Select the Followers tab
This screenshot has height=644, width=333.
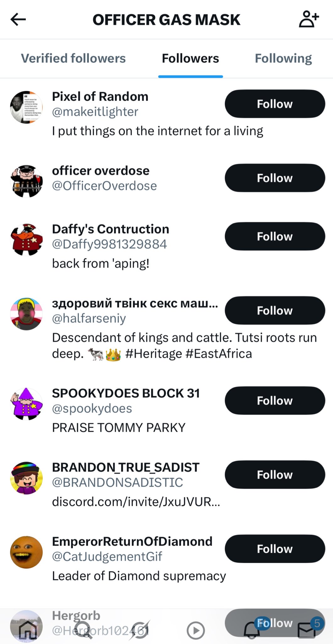pyautogui.click(x=190, y=58)
